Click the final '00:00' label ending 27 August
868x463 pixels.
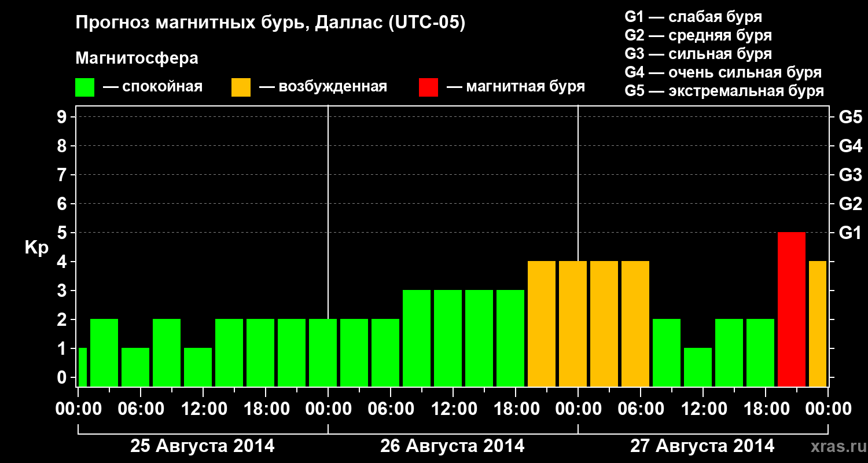(x=828, y=409)
